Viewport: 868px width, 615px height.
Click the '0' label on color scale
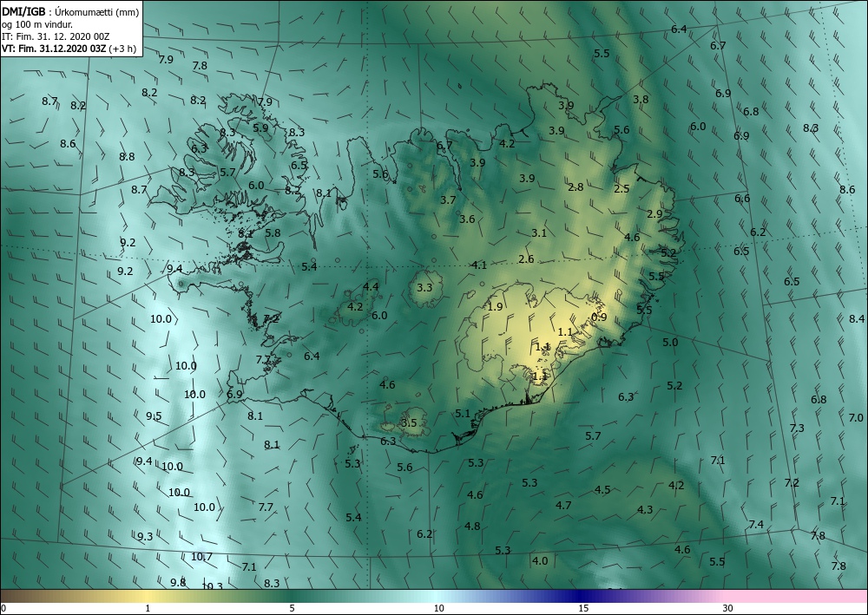coord(3,608)
